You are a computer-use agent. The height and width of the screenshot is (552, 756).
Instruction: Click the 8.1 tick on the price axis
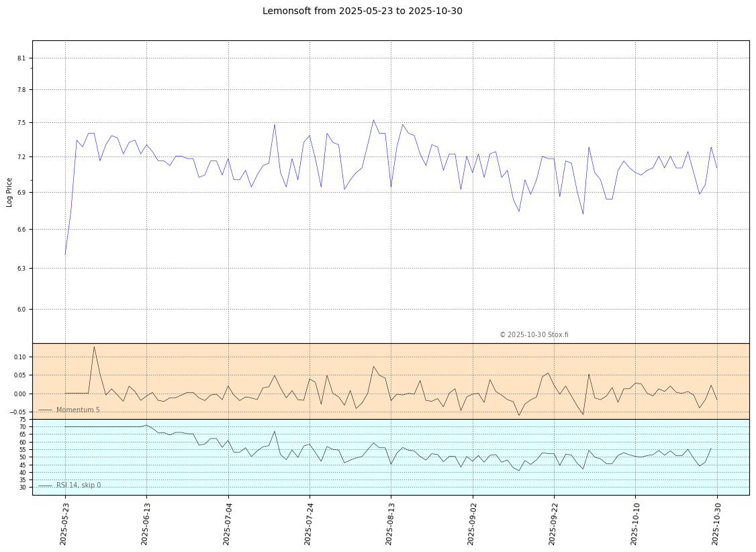21,58
